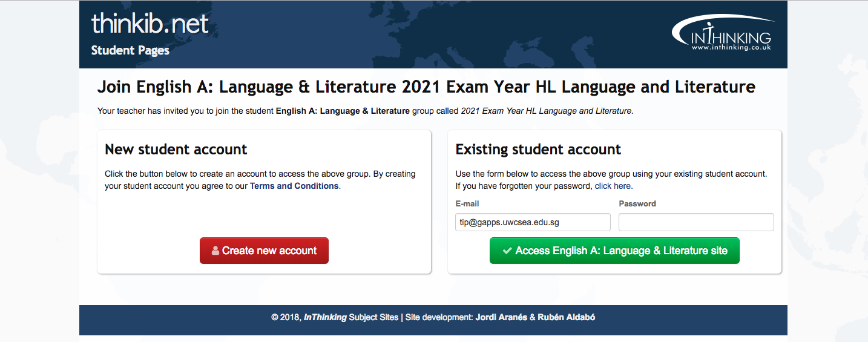Click the Rubén Aldabó name in footer
Viewport: 868px width, 342px height.
click(567, 317)
